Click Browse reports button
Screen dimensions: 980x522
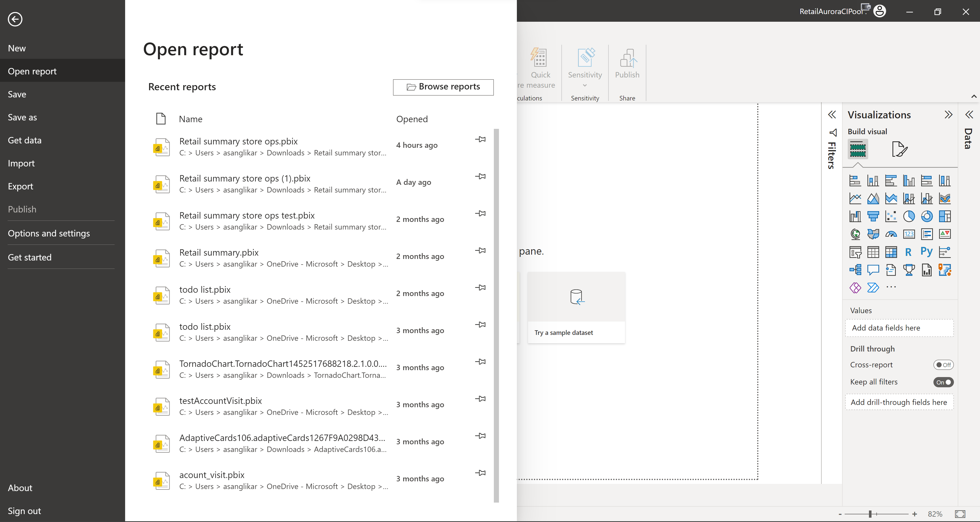pyautogui.click(x=443, y=87)
